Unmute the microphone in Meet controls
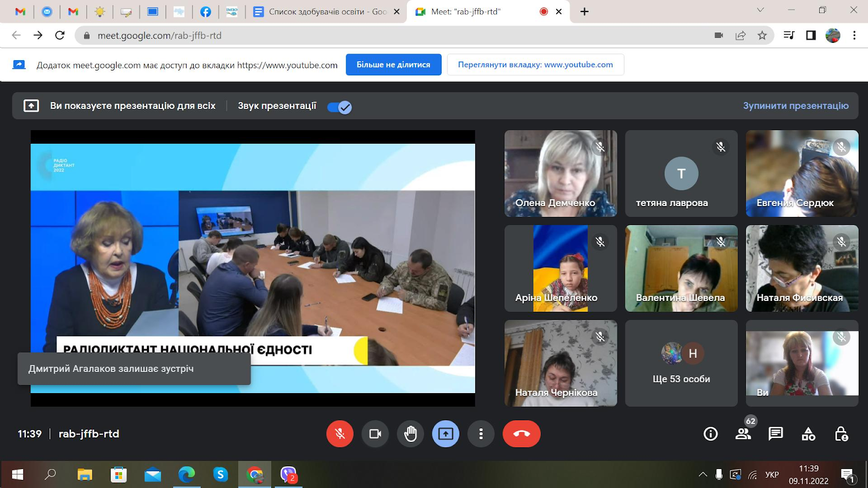868x488 pixels. [340, 434]
